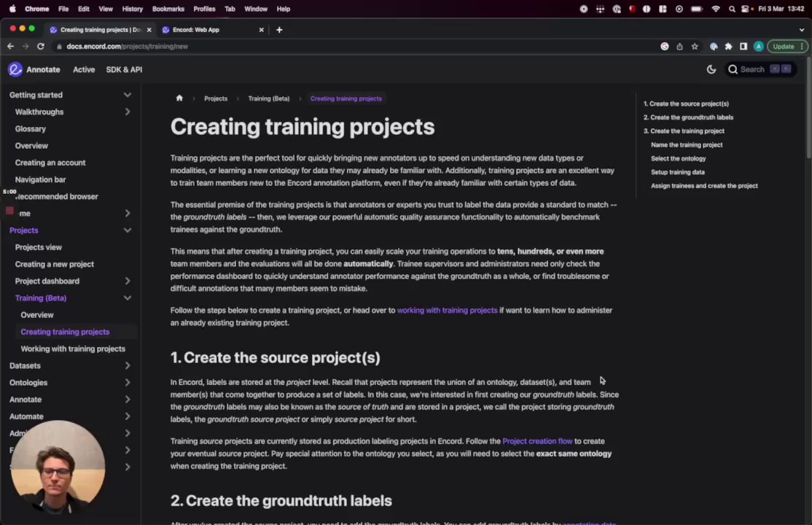Image resolution: width=812 pixels, height=525 pixels.
Task: Click the share page icon in address bar
Action: [x=679, y=47]
